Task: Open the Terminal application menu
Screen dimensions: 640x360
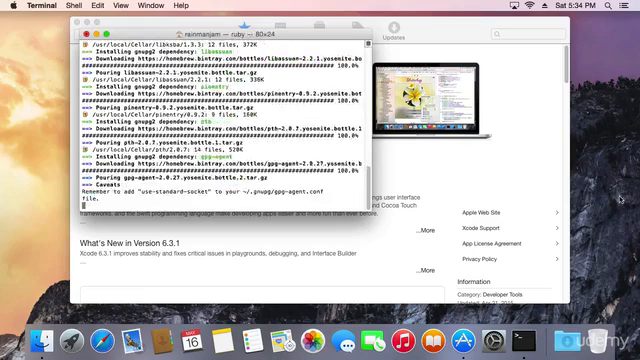Action: pos(42,6)
